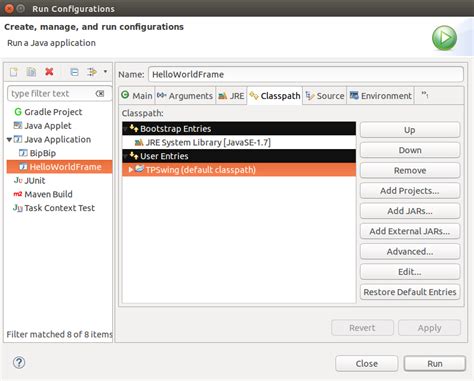Select Bootstrap Entries row
Screen dimensions: 474x381
point(239,129)
